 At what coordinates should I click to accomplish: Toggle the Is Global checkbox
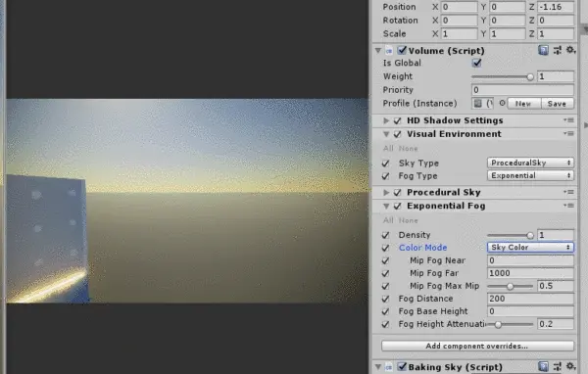coord(476,63)
